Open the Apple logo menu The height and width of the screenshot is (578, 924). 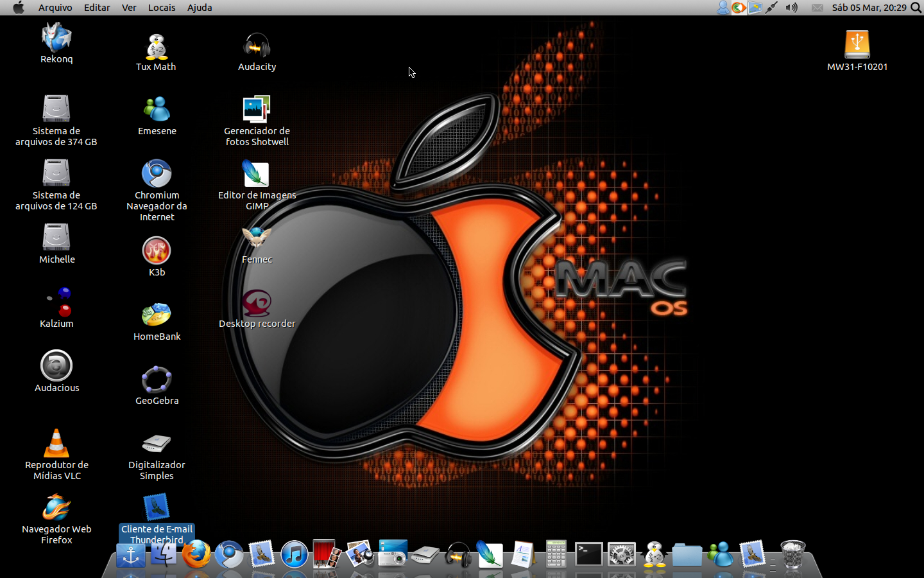(x=19, y=8)
